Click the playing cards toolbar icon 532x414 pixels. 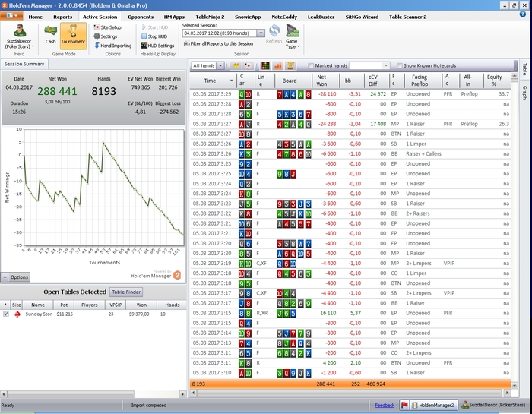pos(248,65)
